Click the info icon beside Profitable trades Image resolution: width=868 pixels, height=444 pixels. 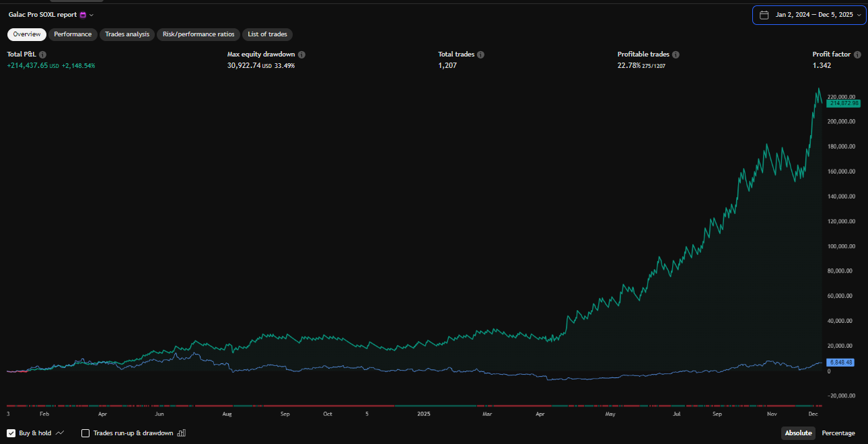pyautogui.click(x=676, y=54)
